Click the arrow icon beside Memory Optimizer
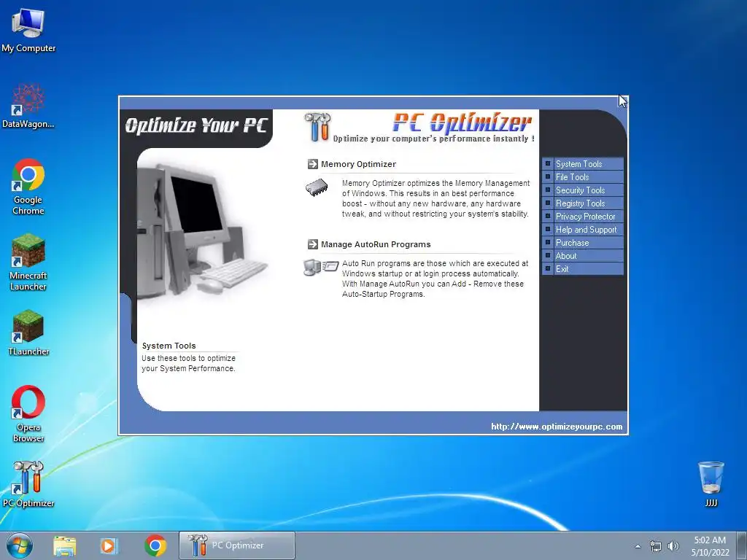This screenshot has height=560, width=747. pyautogui.click(x=312, y=164)
